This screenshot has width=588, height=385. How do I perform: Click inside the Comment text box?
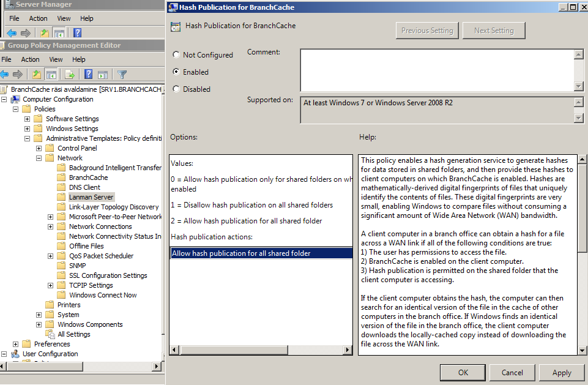point(436,70)
